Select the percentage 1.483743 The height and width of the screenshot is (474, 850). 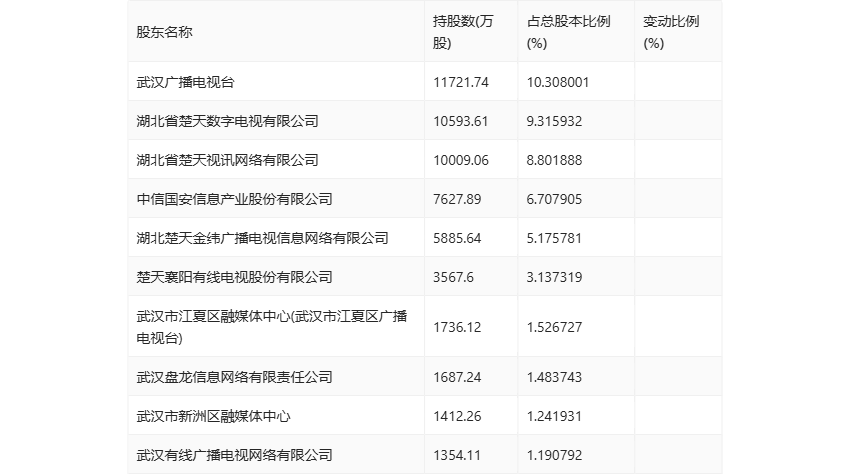554,377
